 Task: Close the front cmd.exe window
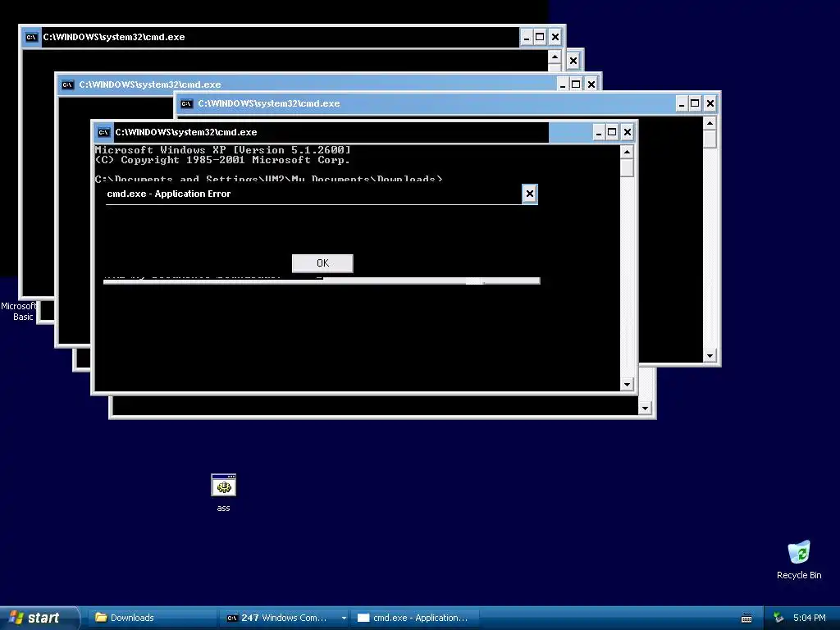click(628, 132)
